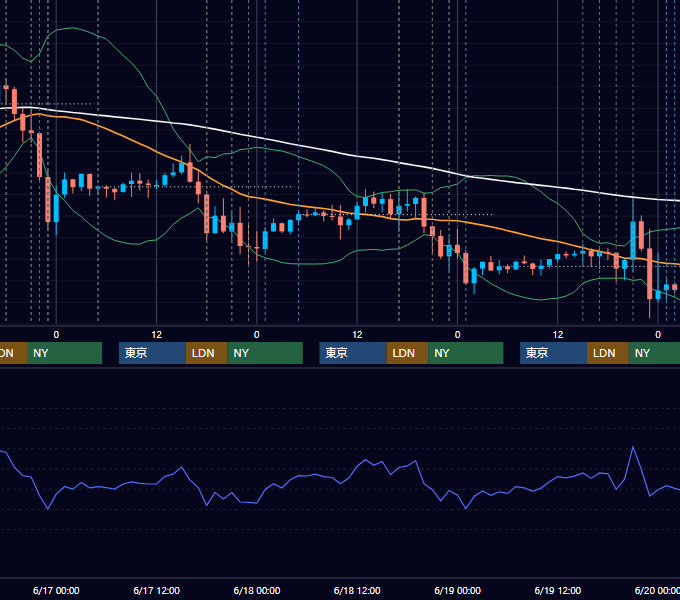The height and width of the screenshot is (600, 680).
Task: Click the large red candle before 6/20 00:00
Action: [x=649, y=274]
